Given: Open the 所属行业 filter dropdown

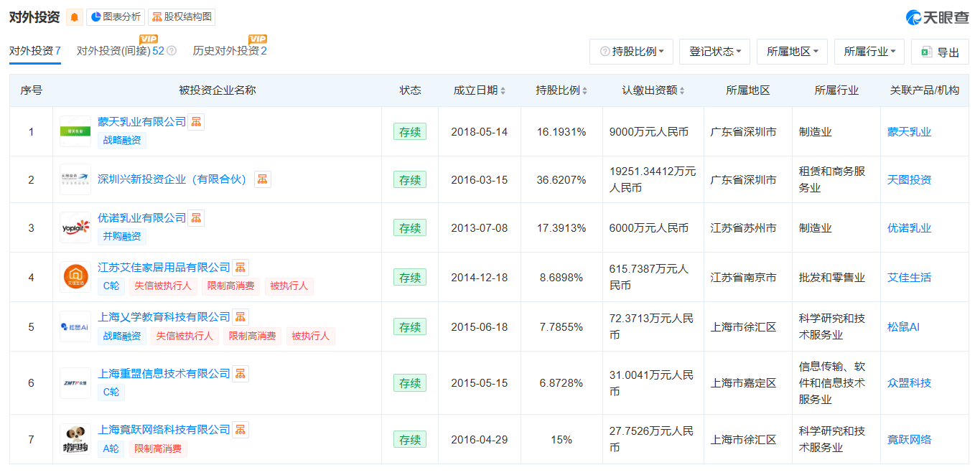Looking at the screenshot, I should (x=869, y=52).
